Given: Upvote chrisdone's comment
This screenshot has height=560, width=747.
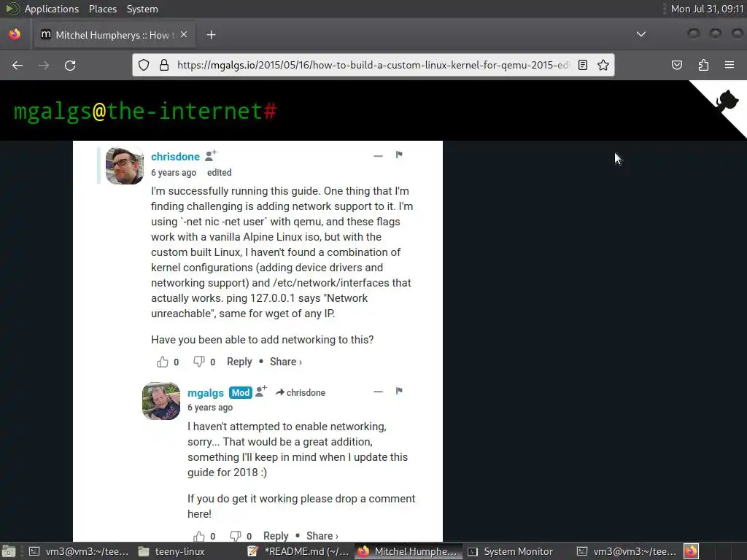Looking at the screenshot, I should pyautogui.click(x=163, y=362).
